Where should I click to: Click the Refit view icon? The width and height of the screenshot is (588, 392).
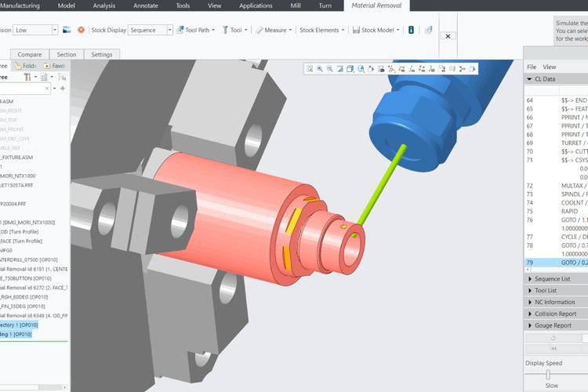pos(309,69)
